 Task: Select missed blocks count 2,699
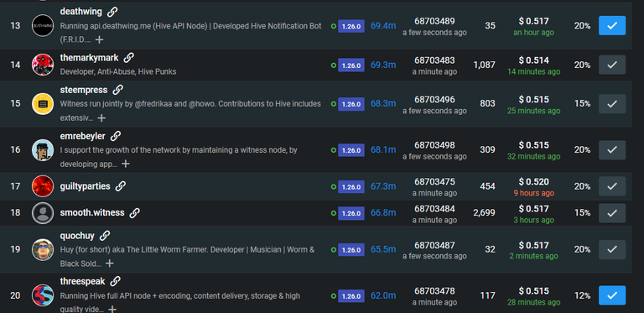click(x=484, y=213)
